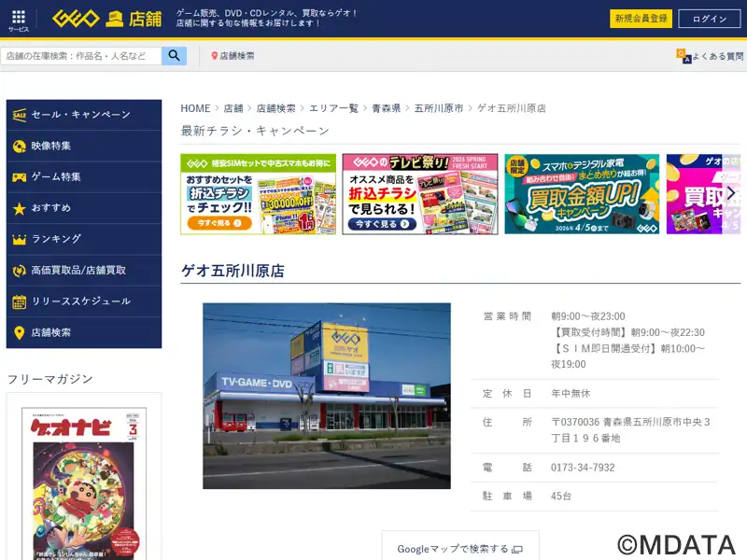
Task: Click the store icon beside the 店舗 title
Action: tap(114, 19)
